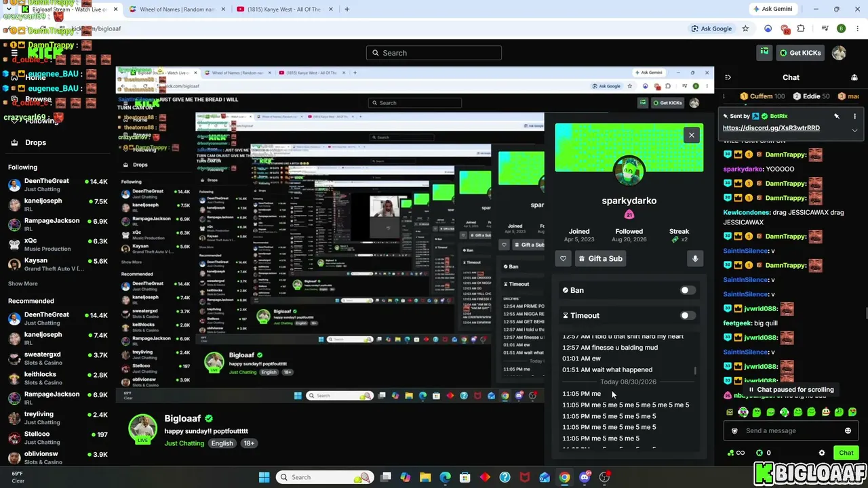Open Stellooo channel in Recommended
The image size is (868, 488).
point(58,437)
